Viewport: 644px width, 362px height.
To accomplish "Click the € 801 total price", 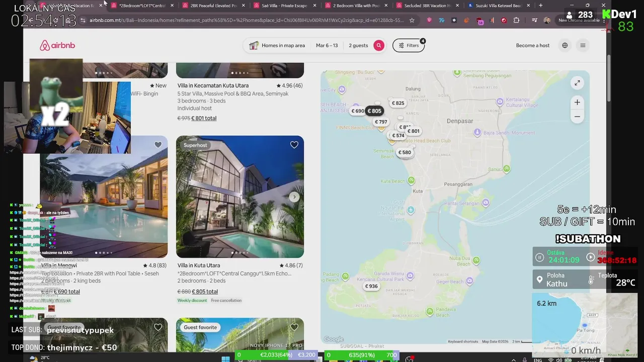I will (x=204, y=118).
